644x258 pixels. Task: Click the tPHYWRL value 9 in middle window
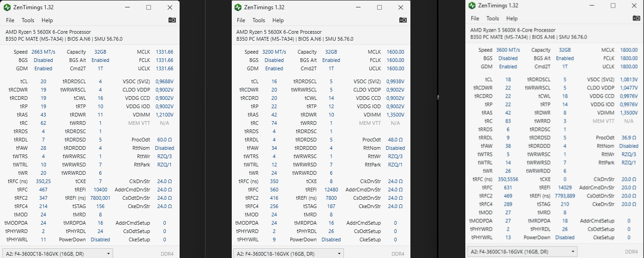pos(274,240)
